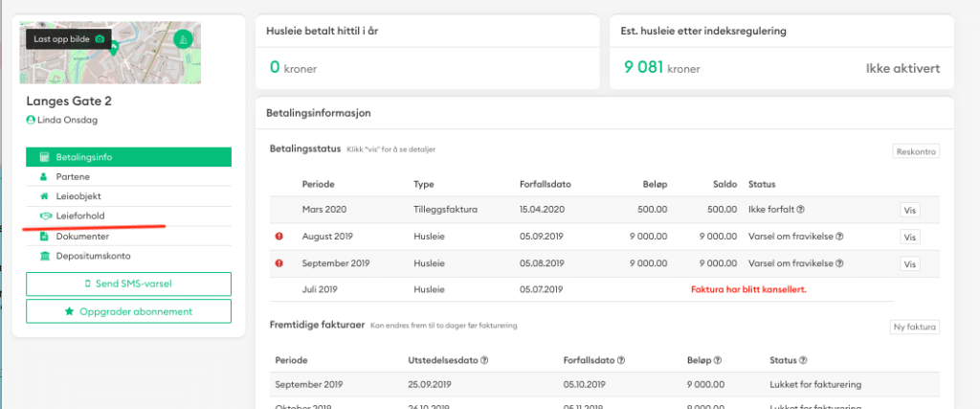Open Reskontro from payment status

click(916, 151)
